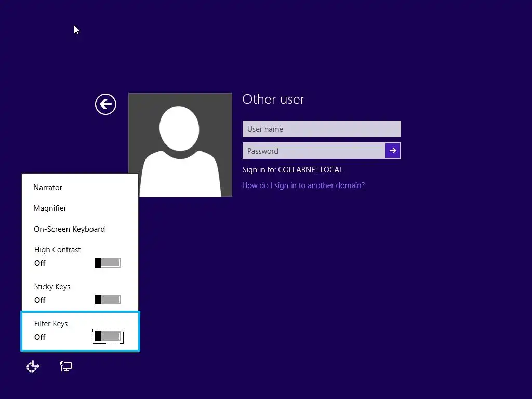
Task: Select the 'Other user' heading text
Action: (273, 99)
